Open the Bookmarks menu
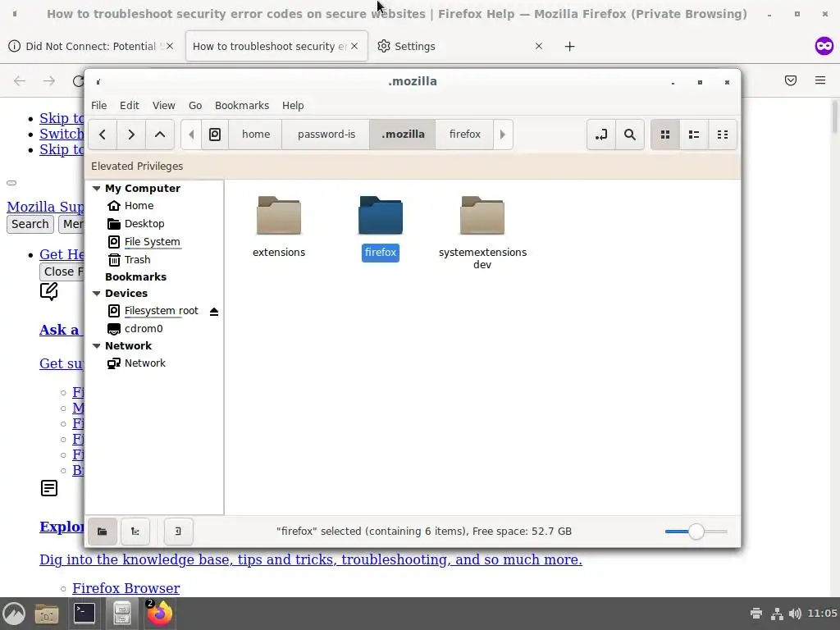The height and width of the screenshot is (630, 840). pos(242,106)
